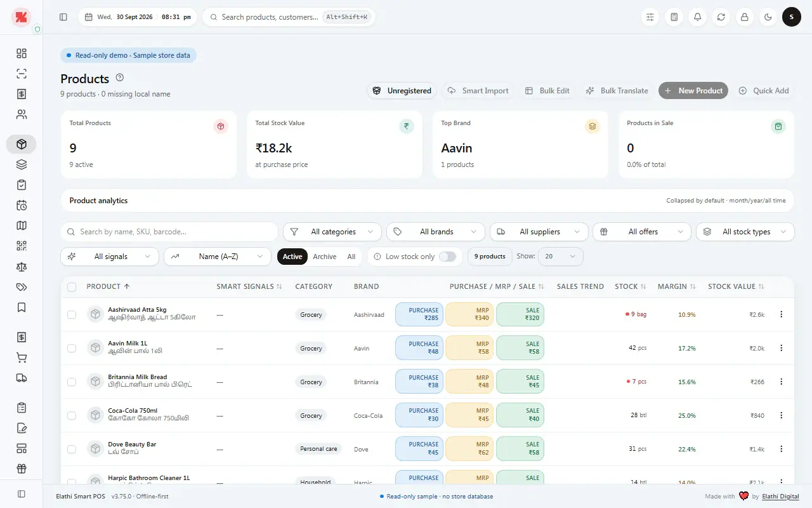
Task: Open the settings sliders icon in header
Action: (650, 17)
